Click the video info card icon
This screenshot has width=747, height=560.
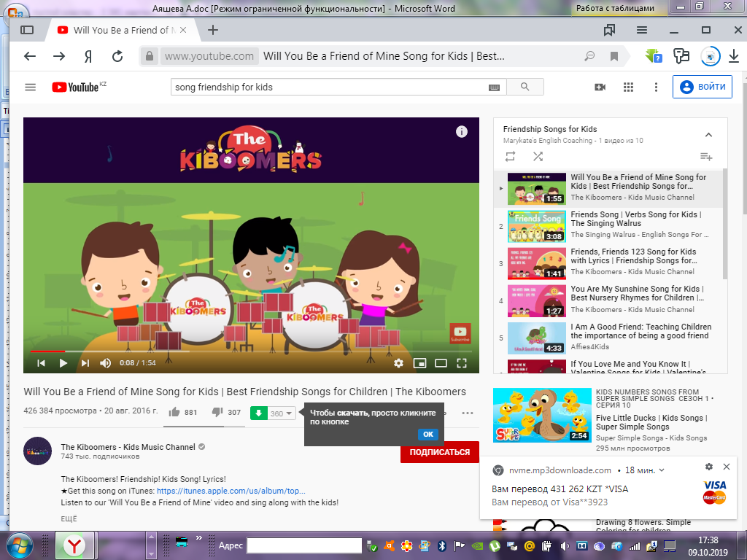(x=462, y=132)
